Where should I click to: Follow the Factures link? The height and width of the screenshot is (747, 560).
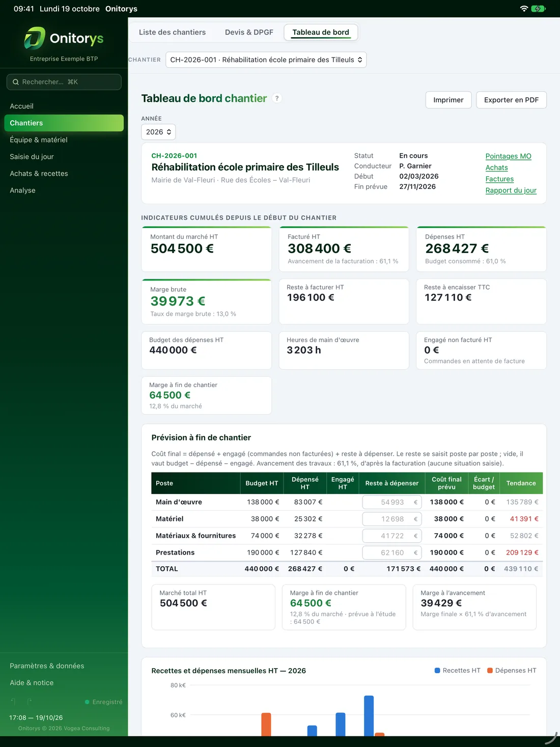pyautogui.click(x=499, y=179)
